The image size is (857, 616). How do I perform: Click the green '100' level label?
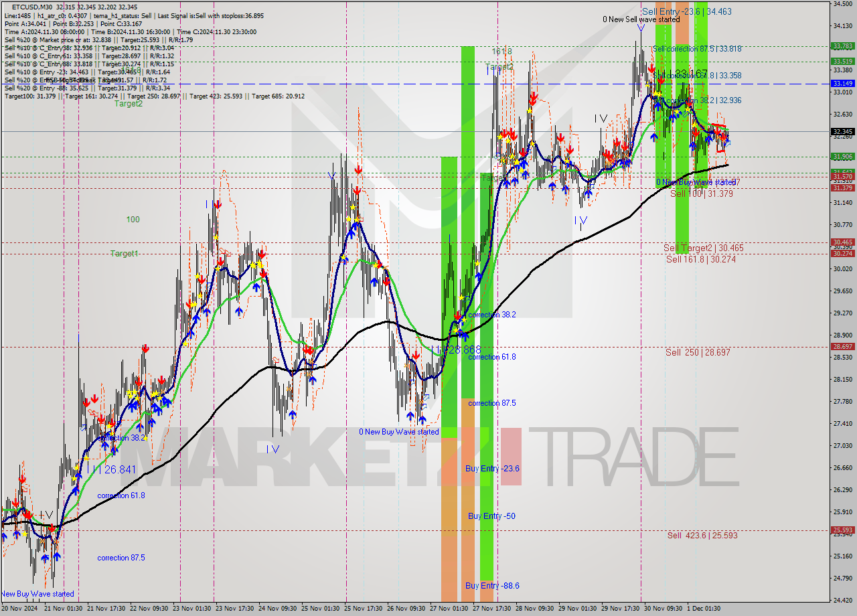point(133,219)
